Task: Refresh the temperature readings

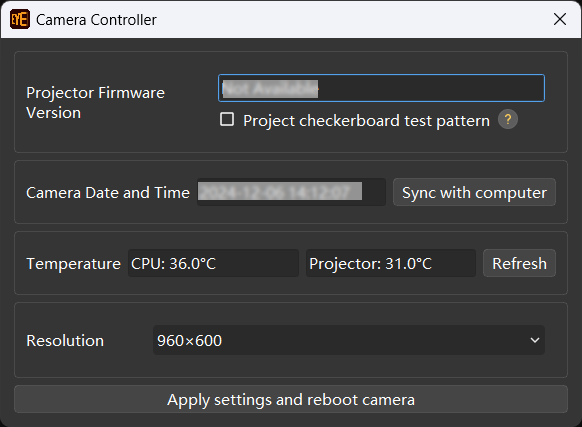Action: 519,263
